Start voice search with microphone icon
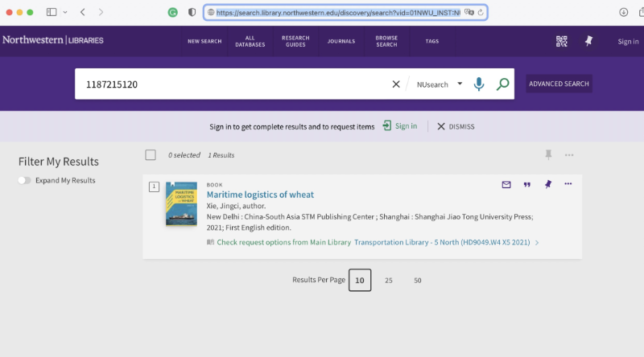The image size is (644, 357). [x=478, y=84]
